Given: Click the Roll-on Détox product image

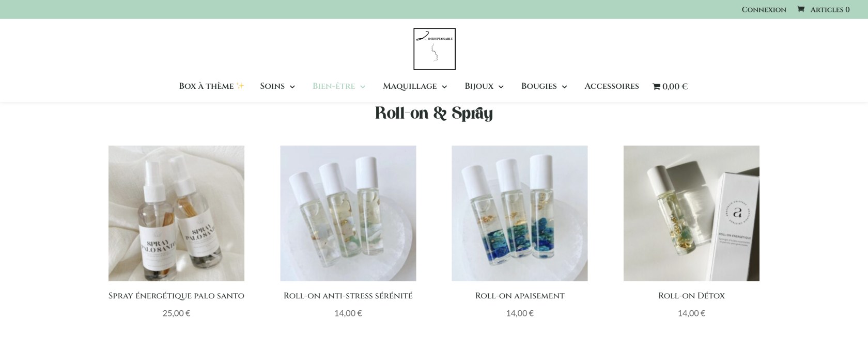Looking at the screenshot, I should click(x=691, y=213).
